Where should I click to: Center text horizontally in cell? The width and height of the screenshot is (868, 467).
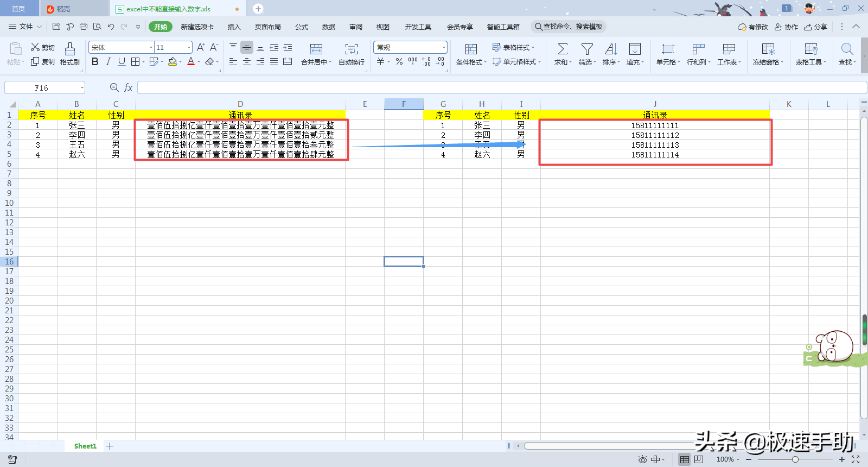pyautogui.click(x=247, y=62)
